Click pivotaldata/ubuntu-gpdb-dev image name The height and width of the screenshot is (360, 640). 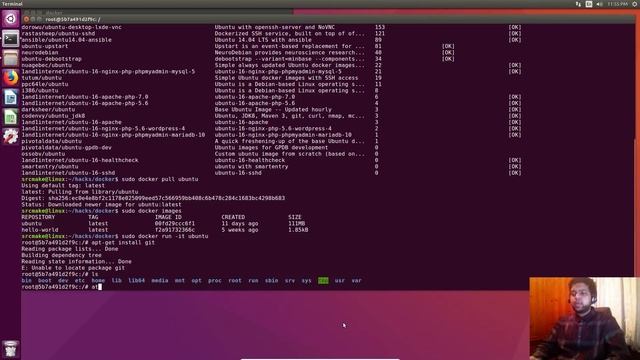pos(66,147)
